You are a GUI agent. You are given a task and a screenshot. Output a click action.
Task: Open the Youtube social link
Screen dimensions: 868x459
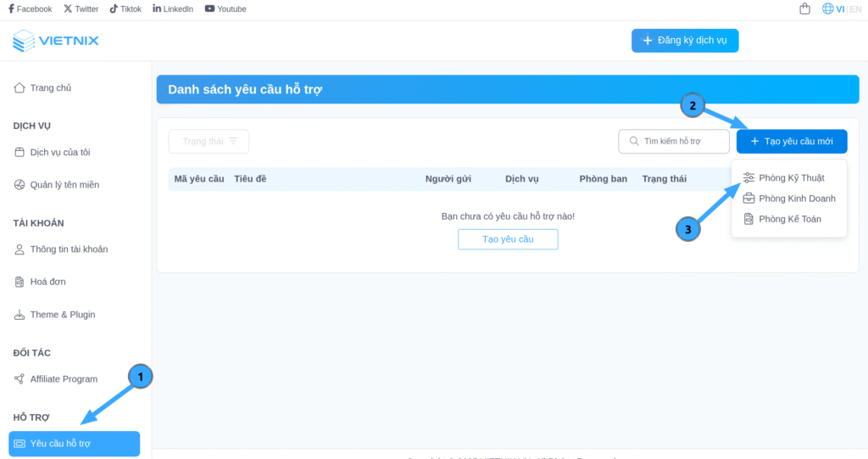coord(225,9)
